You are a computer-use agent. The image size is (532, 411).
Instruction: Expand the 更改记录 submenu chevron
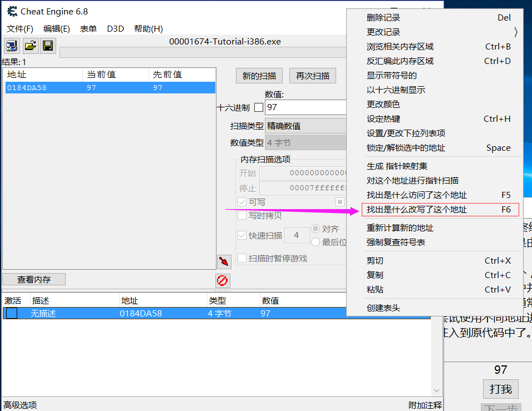point(515,32)
